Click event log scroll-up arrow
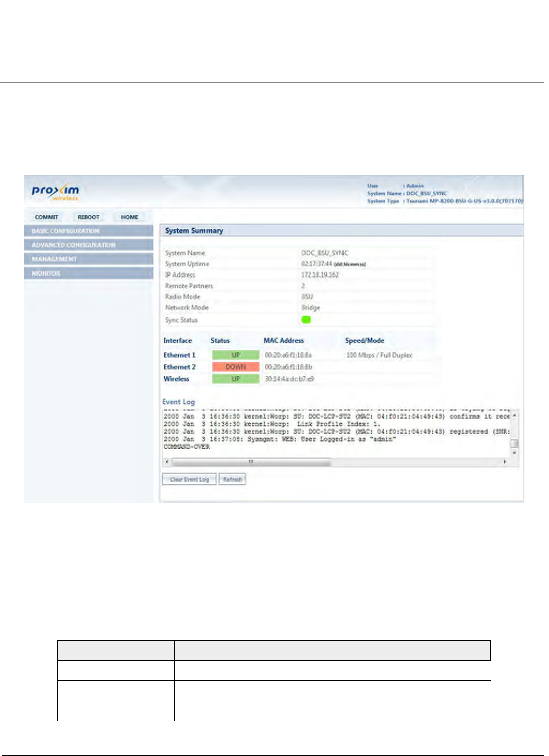Screen dimensions: 549x756 click(514, 416)
